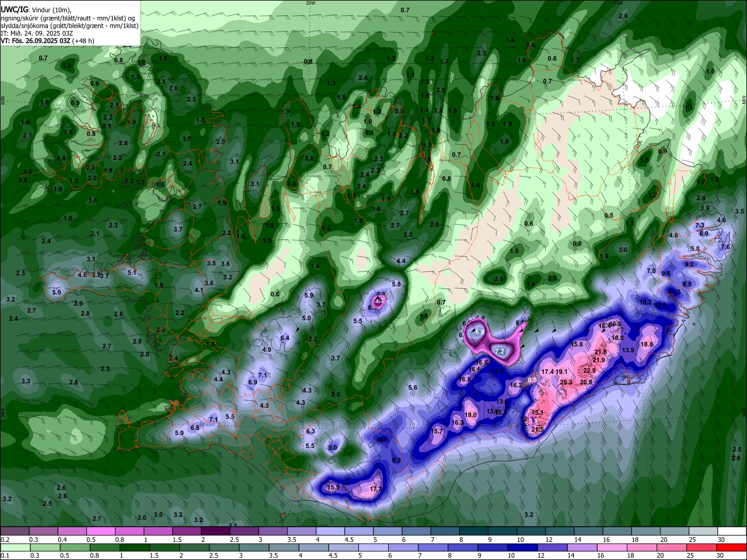Click the 16.2 value label
Image resolution: width=747 pixels, height=560 pixels.
(x=516, y=386)
